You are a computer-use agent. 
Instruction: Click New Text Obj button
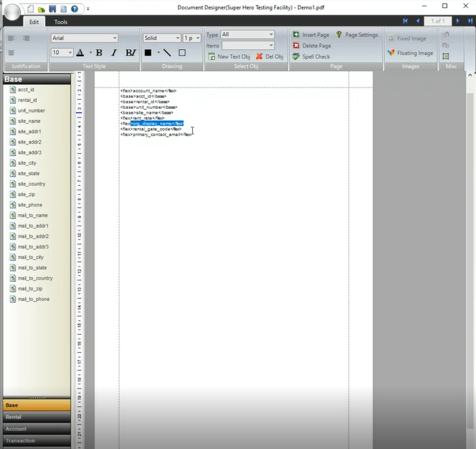coord(229,56)
